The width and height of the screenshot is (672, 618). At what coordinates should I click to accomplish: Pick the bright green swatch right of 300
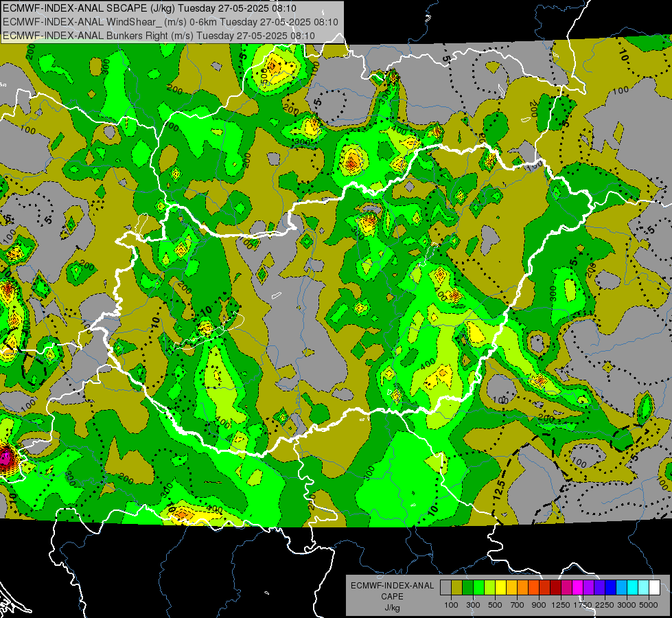pyautogui.click(x=478, y=588)
